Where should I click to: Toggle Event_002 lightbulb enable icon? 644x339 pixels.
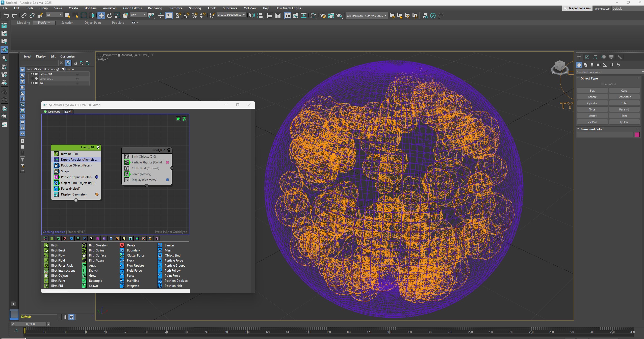(x=169, y=150)
